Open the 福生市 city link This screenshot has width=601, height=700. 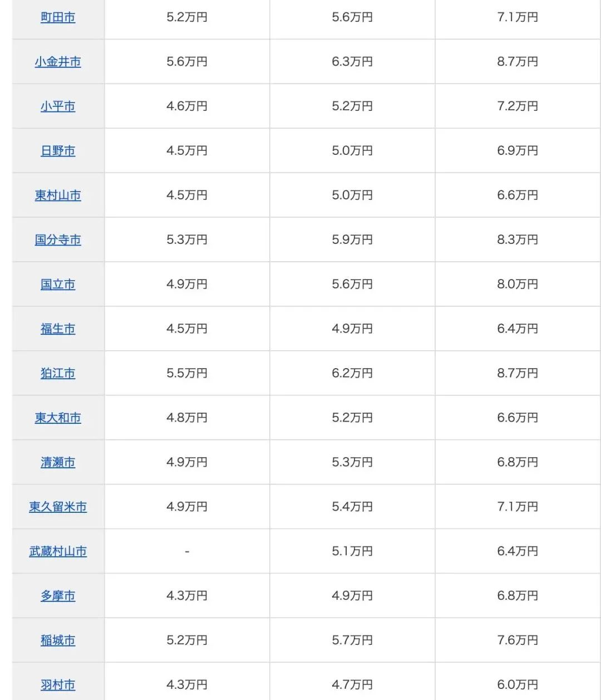point(58,329)
